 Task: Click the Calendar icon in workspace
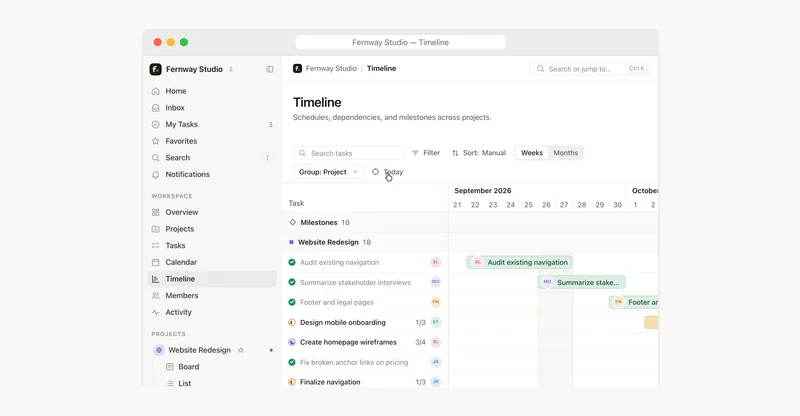click(x=156, y=262)
